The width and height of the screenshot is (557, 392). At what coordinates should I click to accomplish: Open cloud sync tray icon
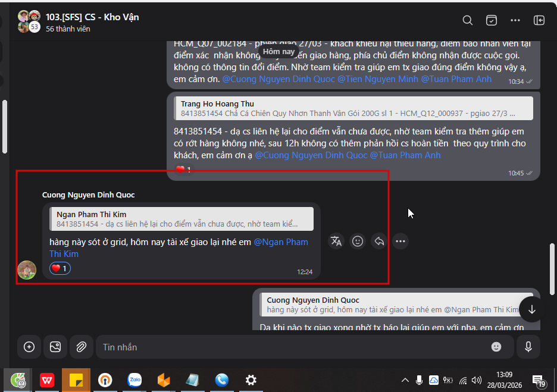[x=434, y=380]
